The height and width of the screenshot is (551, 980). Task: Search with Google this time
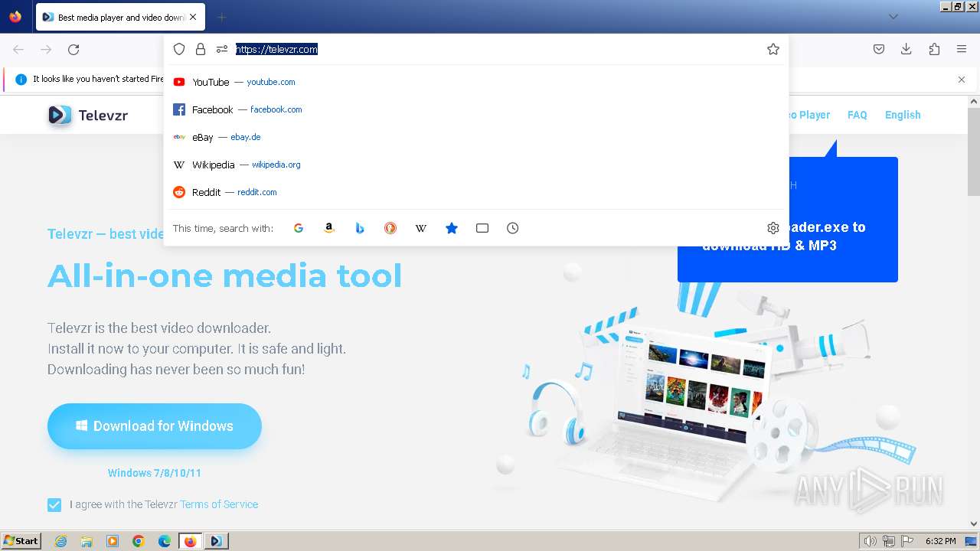299,228
